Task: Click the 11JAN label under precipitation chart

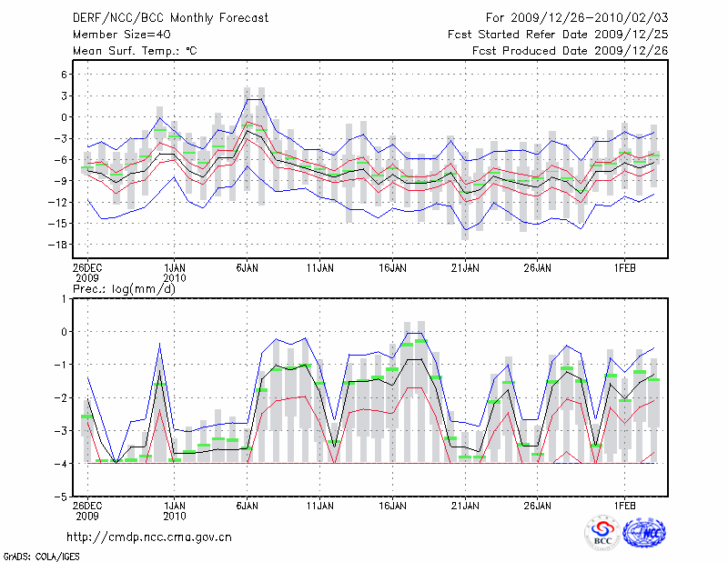Action: click(318, 503)
